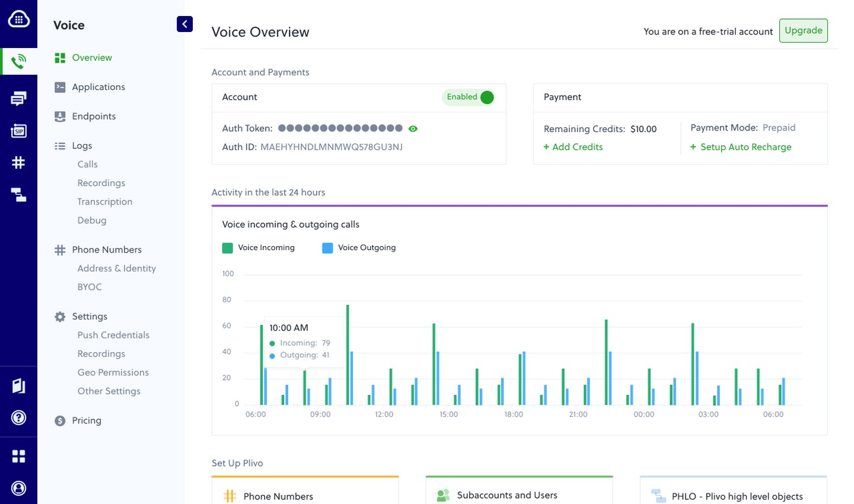Open Applications in the Voice menu
This screenshot has width=854, height=504.
click(98, 87)
